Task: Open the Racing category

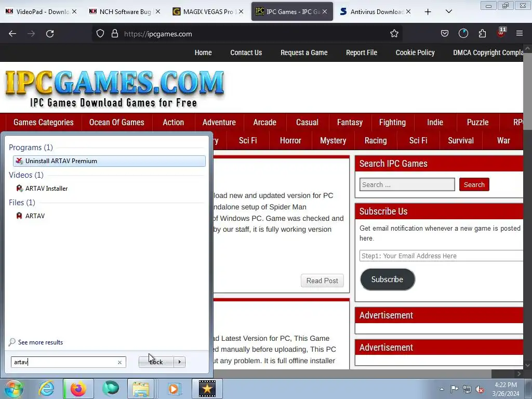Action: click(x=376, y=140)
